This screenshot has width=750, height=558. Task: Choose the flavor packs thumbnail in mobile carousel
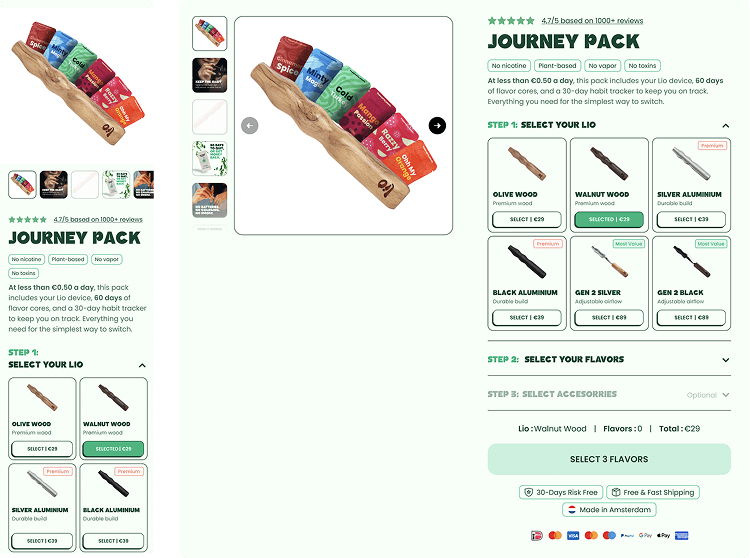[x=22, y=185]
